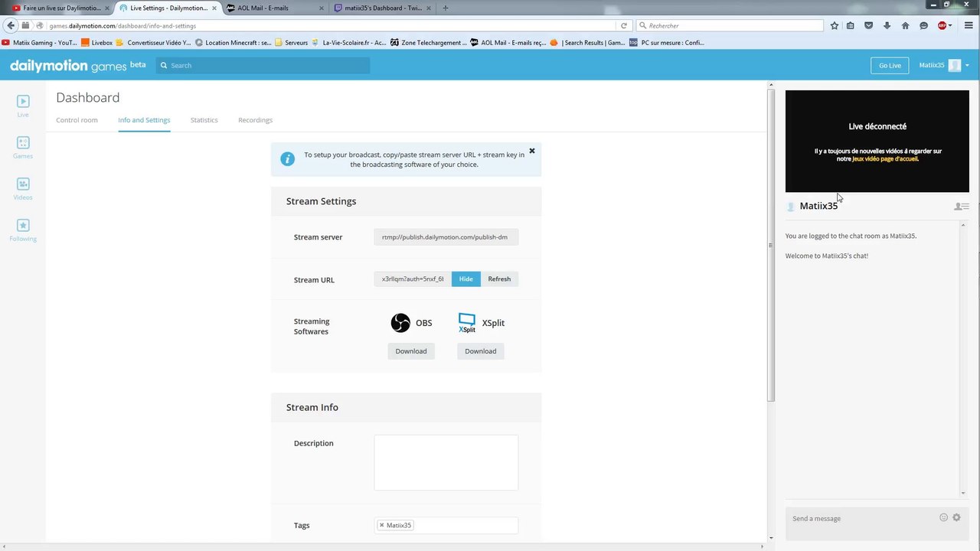
Task: Focus the stream Description text area
Action: 446,462
